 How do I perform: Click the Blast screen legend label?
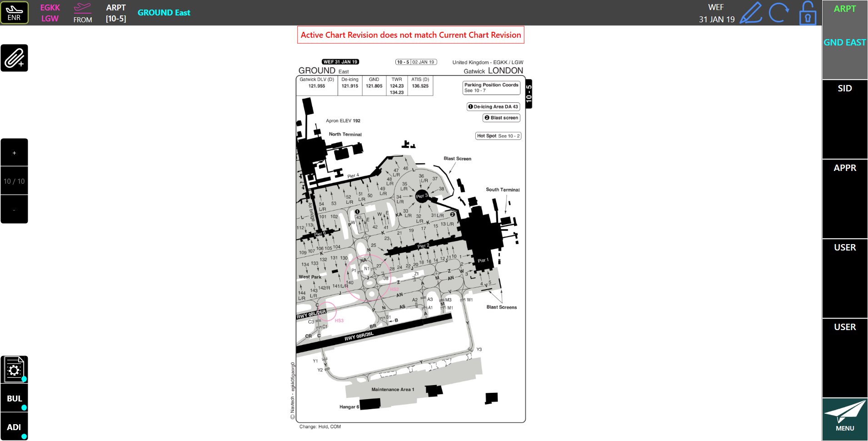tap(501, 118)
